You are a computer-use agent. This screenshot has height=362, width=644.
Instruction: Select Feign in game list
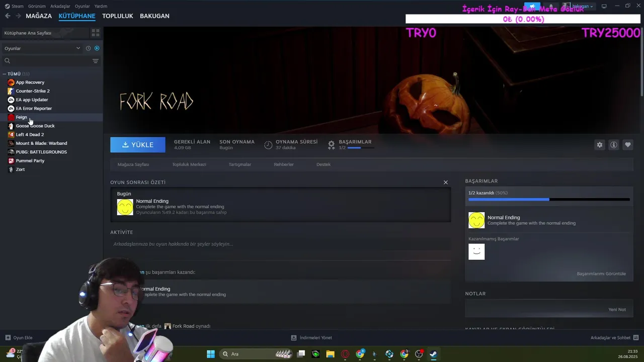point(51,117)
